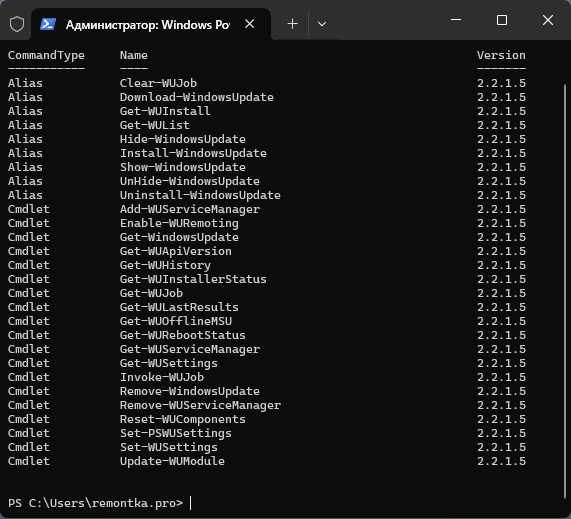Click the Get-WURebootStatus cmdlet
Viewport: 571px width, 519px height.
pos(182,335)
